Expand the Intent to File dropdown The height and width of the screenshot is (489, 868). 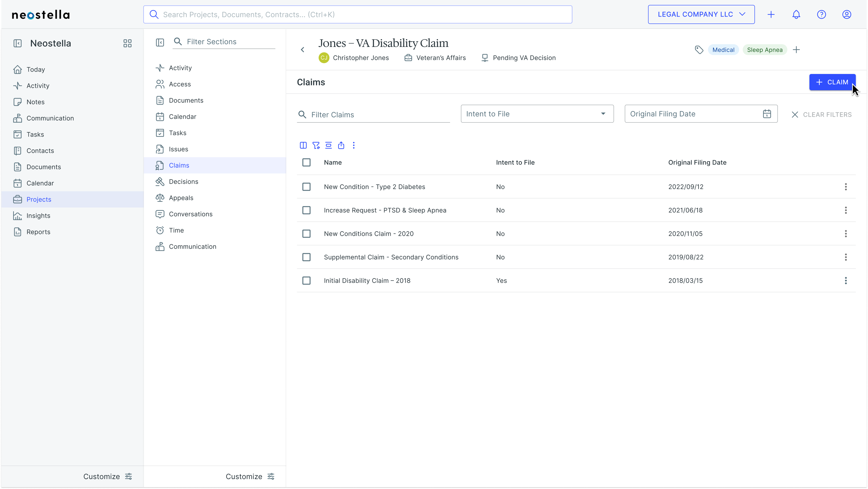click(537, 114)
